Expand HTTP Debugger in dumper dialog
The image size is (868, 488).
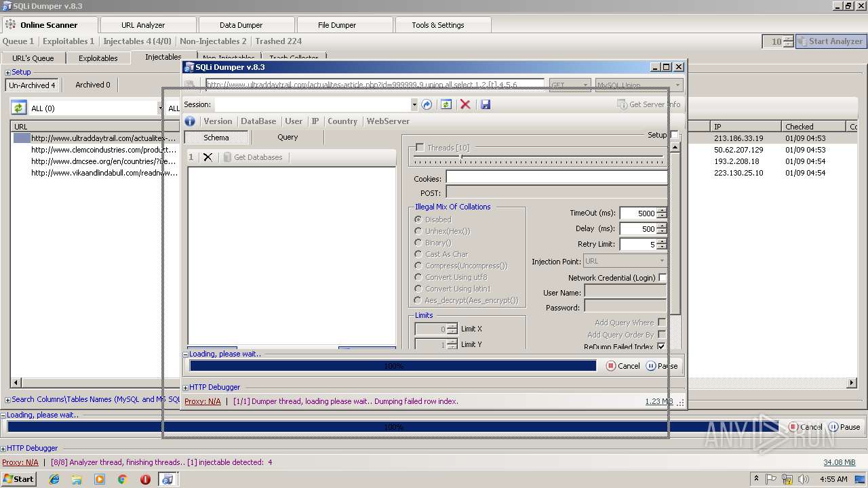(186, 388)
